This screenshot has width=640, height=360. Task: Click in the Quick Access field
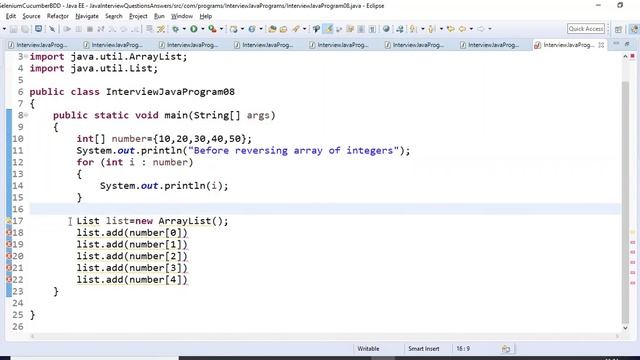click(586, 29)
